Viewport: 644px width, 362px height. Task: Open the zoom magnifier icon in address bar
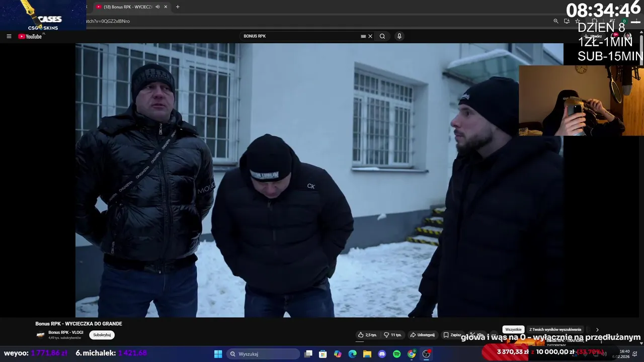[556, 21]
